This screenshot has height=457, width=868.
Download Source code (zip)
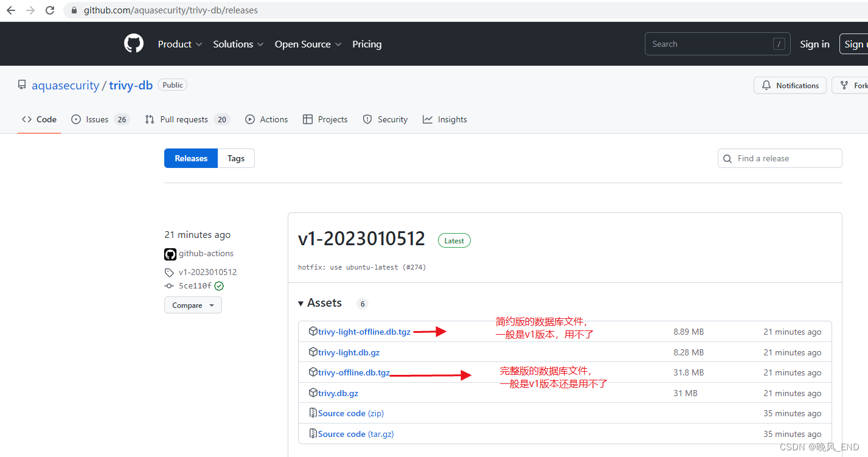pyautogui.click(x=351, y=413)
